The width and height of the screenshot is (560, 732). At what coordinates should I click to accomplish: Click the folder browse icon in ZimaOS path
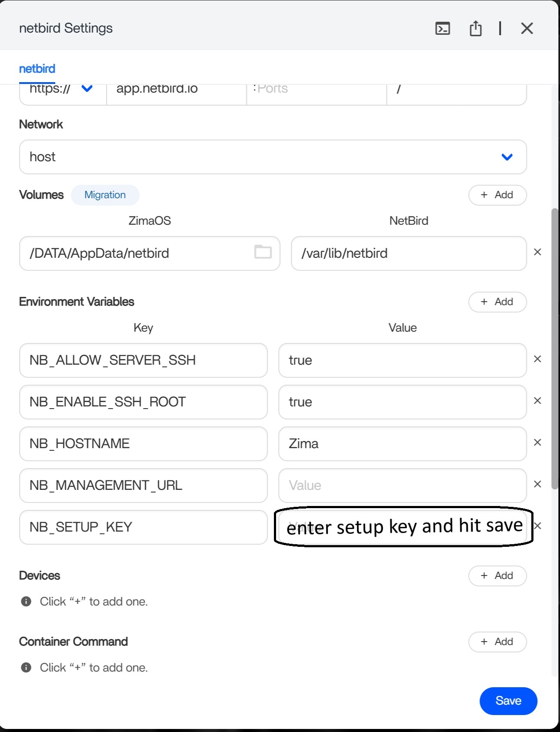point(263,252)
